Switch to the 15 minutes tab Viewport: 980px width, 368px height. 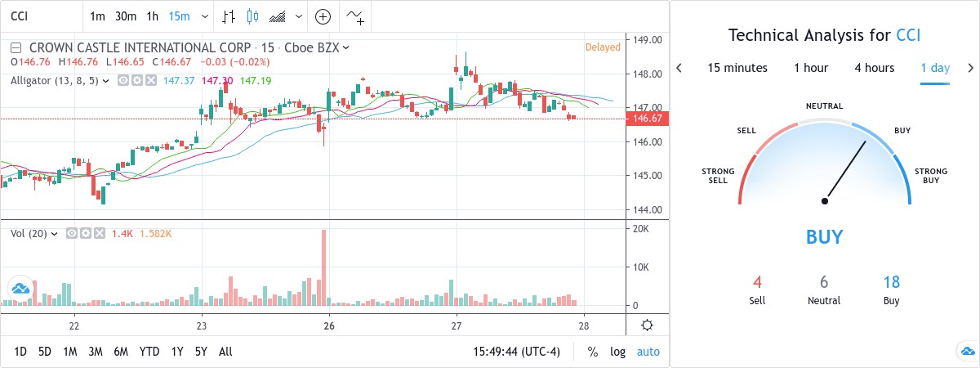(x=737, y=68)
